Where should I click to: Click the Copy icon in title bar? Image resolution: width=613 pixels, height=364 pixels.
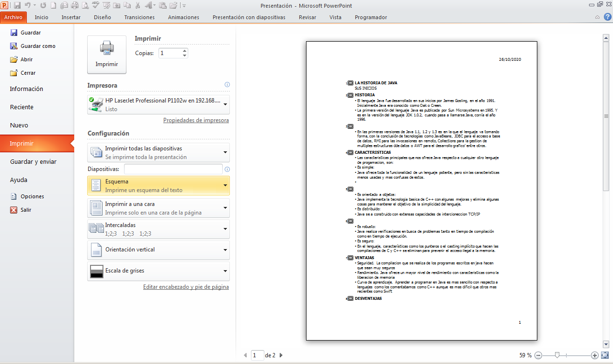click(127, 6)
